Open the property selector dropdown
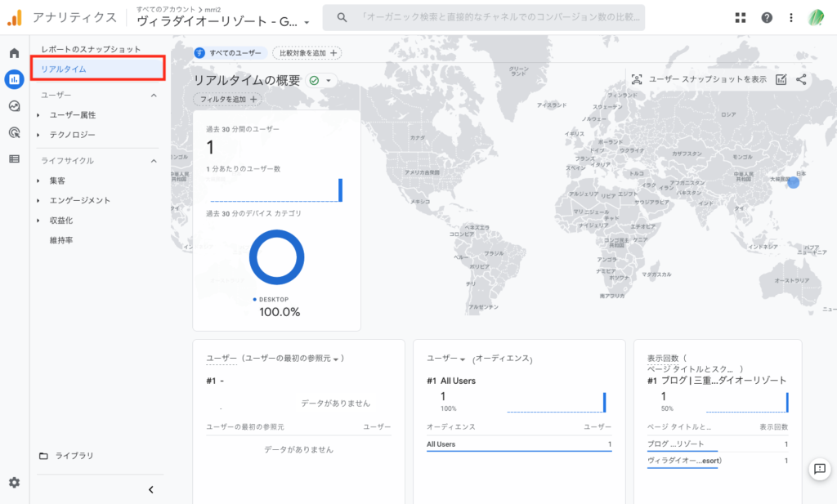This screenshot has width=837, height=504. 222,22
